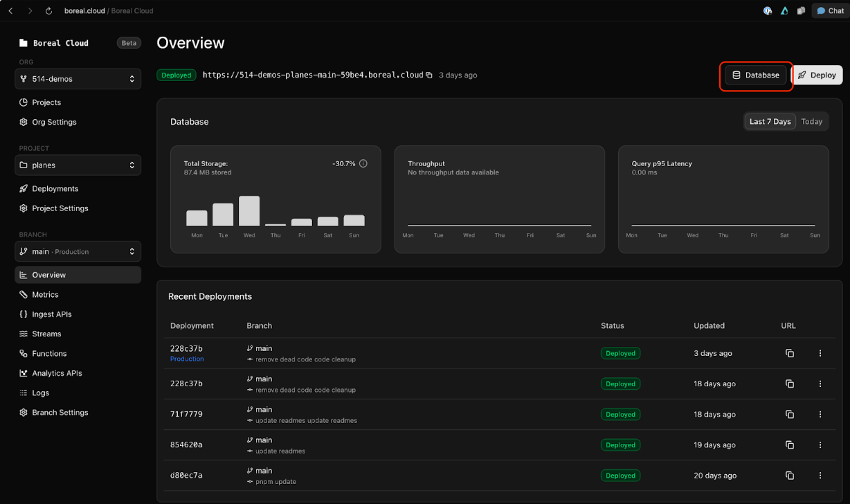Click the 'pnpm update' commit message
The width and height of the screenshot is (850, 504).
[275, 482]
